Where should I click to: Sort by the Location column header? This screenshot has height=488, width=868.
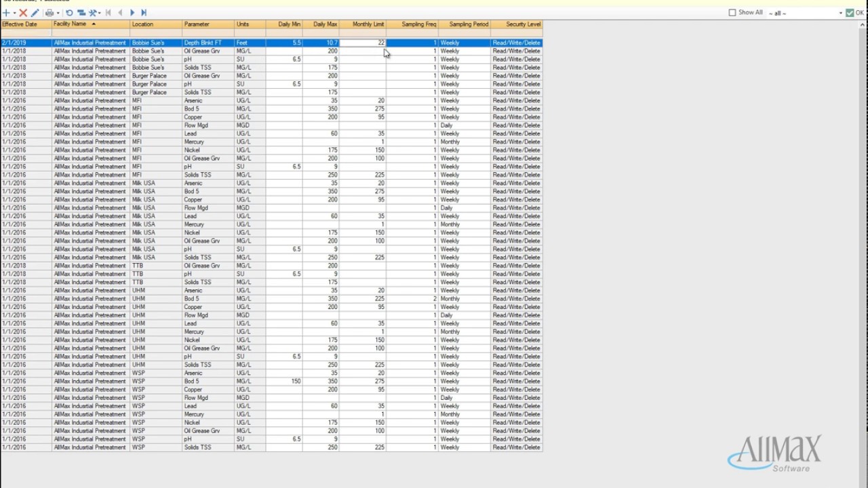(156, 24)
